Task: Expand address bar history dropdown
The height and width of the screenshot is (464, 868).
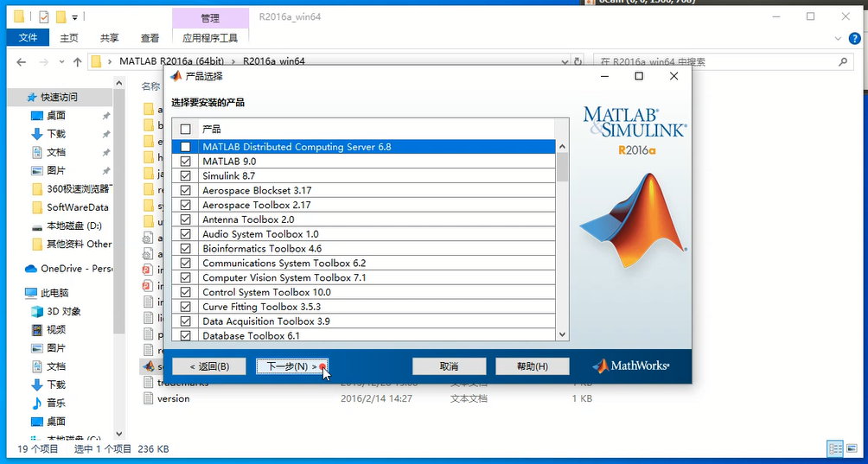Action: click(x=565, y=62)
